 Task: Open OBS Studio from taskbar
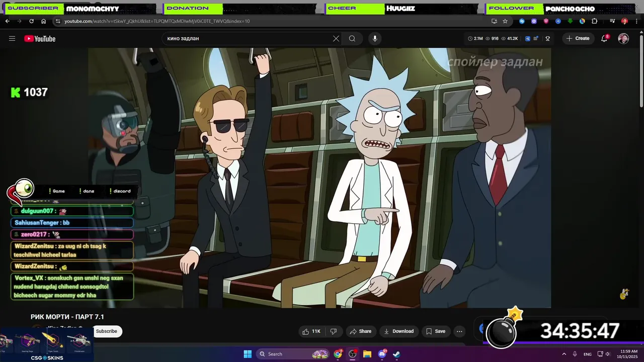pyautogui.click(x=353, y=354)
